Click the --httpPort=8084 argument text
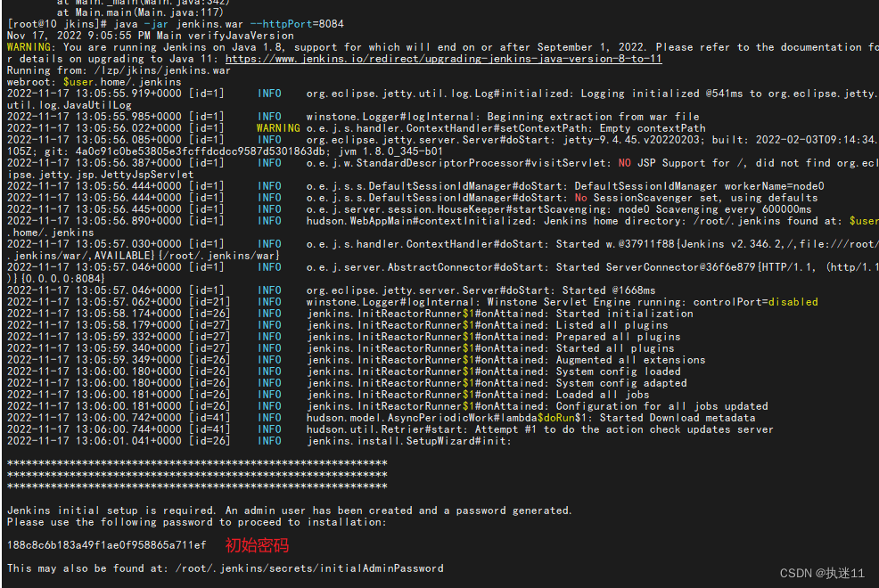 coord(297,24)
